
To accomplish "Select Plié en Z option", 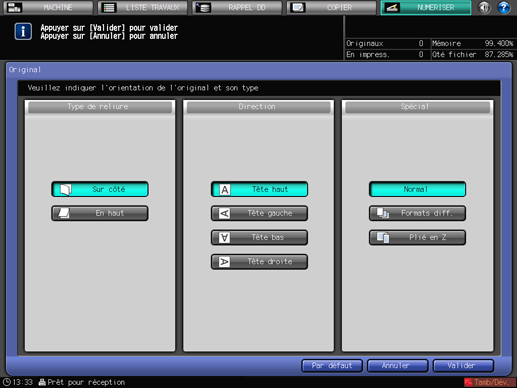I will coord(417,237).
